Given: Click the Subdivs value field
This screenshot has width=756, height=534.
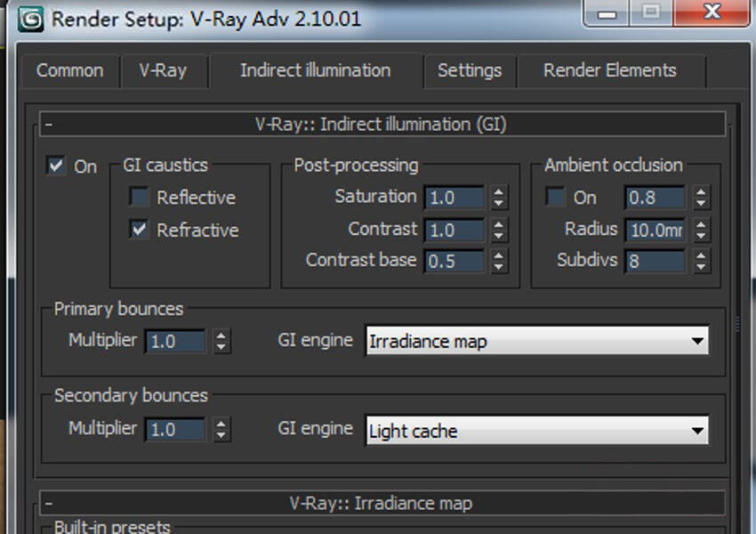Looking at the screenshot, I should [655, 262].
